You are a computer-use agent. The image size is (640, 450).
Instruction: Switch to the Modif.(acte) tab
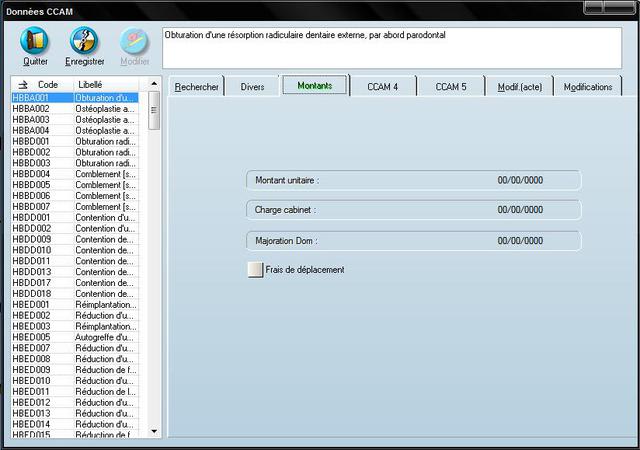(519, 87)
